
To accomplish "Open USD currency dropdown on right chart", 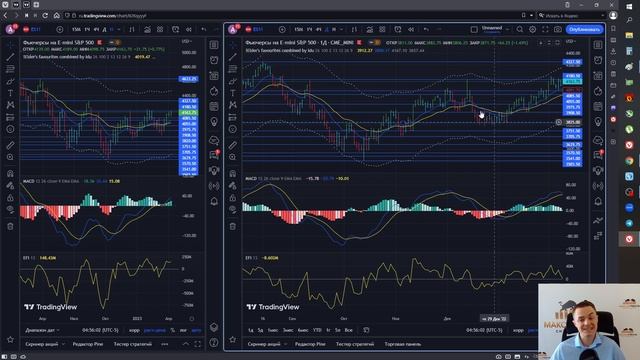I will [x=571, y=42].
